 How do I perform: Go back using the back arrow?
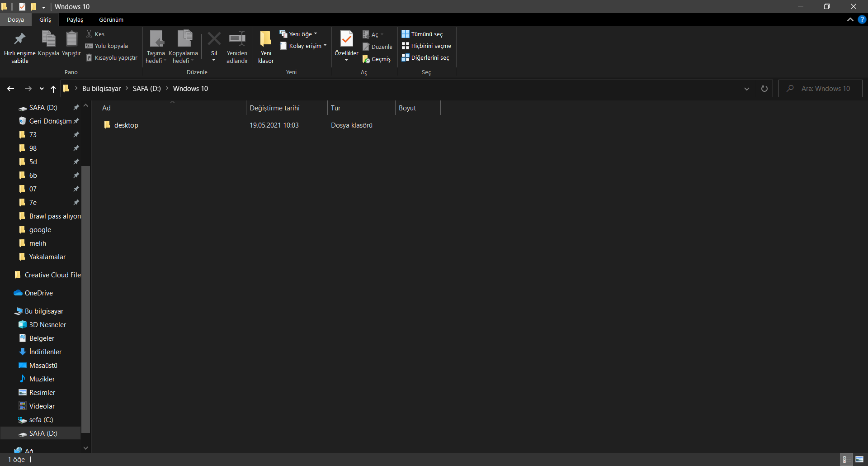click(11, 89)
